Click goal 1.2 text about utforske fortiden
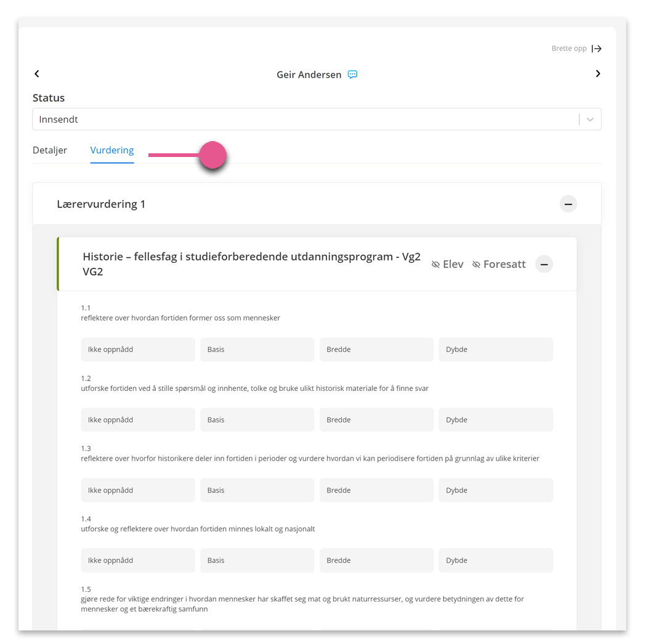The height and width of the screenshot is (644, 646). click(x=254, y=388)
